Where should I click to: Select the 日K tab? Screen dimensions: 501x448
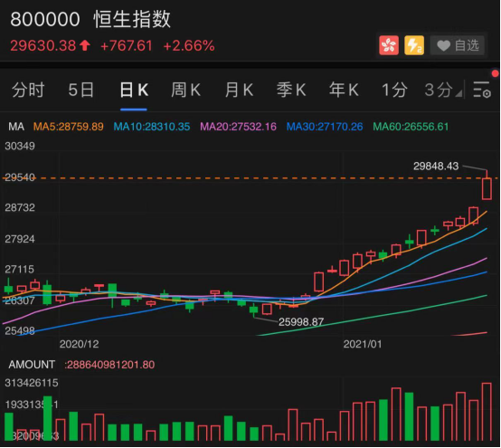[x=134, y=90]
